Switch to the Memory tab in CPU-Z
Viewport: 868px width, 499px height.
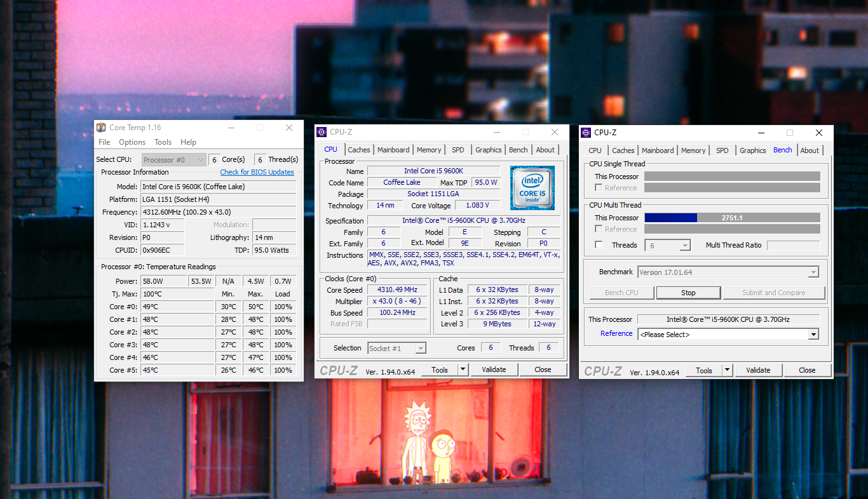(x=429, y=149)
